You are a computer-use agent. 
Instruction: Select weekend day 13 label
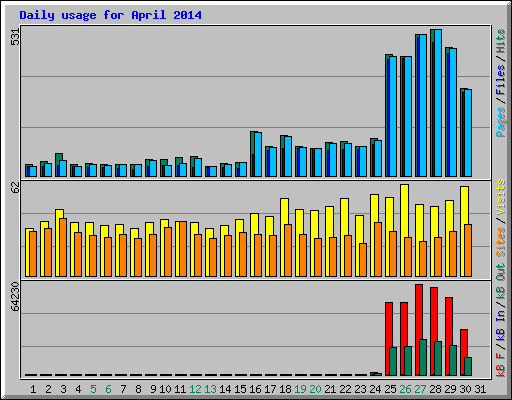point(210,389)
